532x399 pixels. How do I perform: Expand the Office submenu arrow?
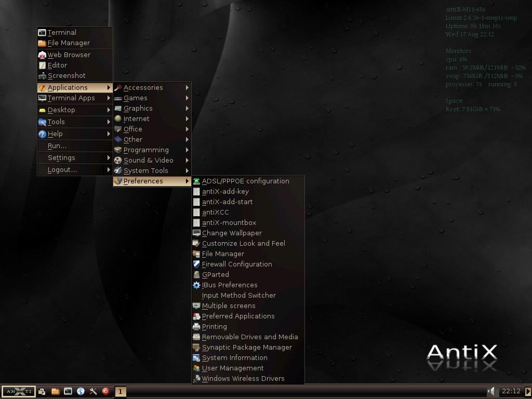point(187,129)
